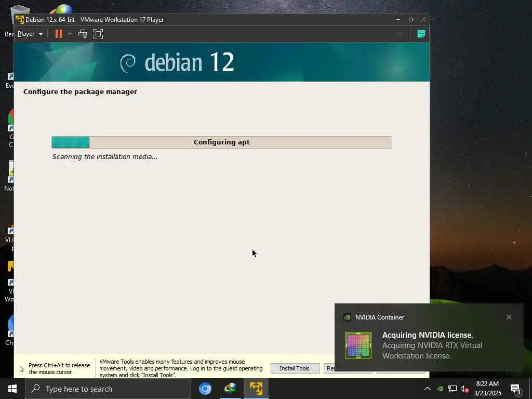Dismiss the NVIDIA Container notification
This screenshot has height=399, width=532.
[509, 317]
